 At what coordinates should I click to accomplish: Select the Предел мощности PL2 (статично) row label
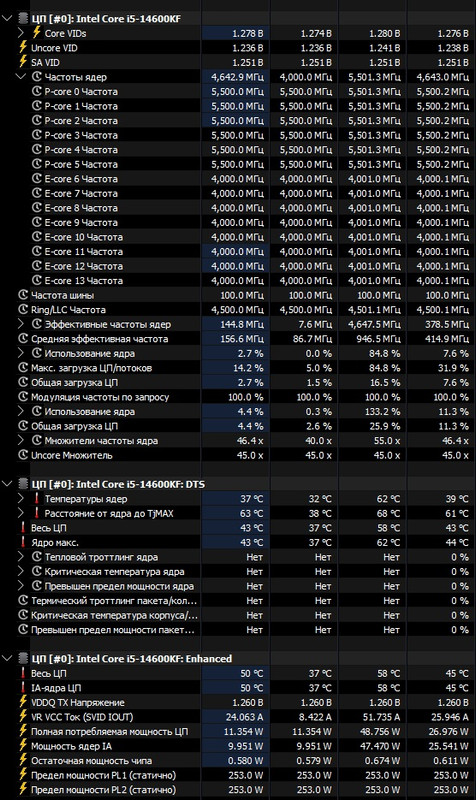(x=104, y=789)
